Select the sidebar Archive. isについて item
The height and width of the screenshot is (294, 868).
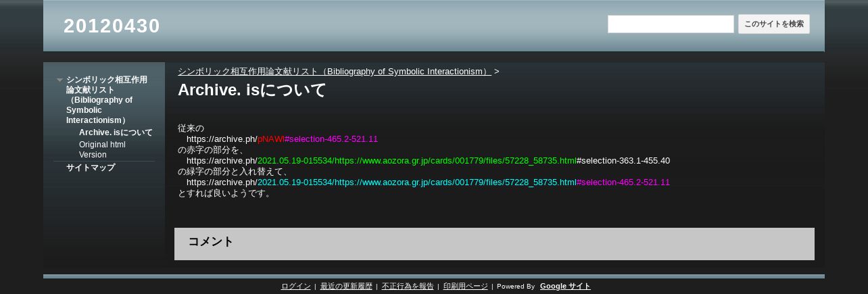(116, 132)
